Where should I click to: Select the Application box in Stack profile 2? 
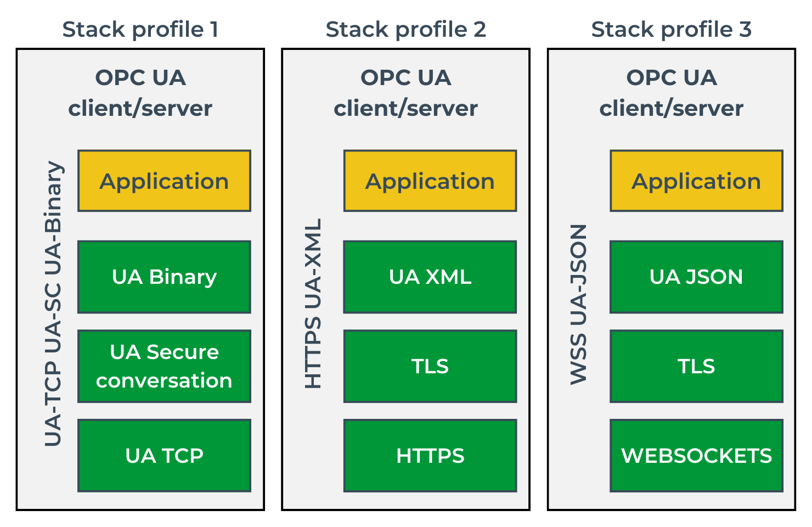tap(430, 181)
